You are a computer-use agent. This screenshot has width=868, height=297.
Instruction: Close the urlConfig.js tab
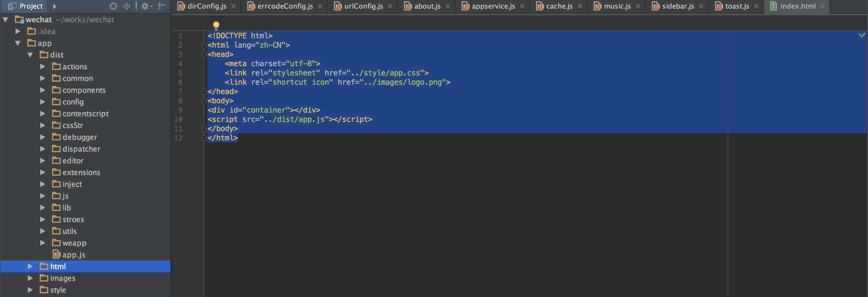click(x=390, y=6)
